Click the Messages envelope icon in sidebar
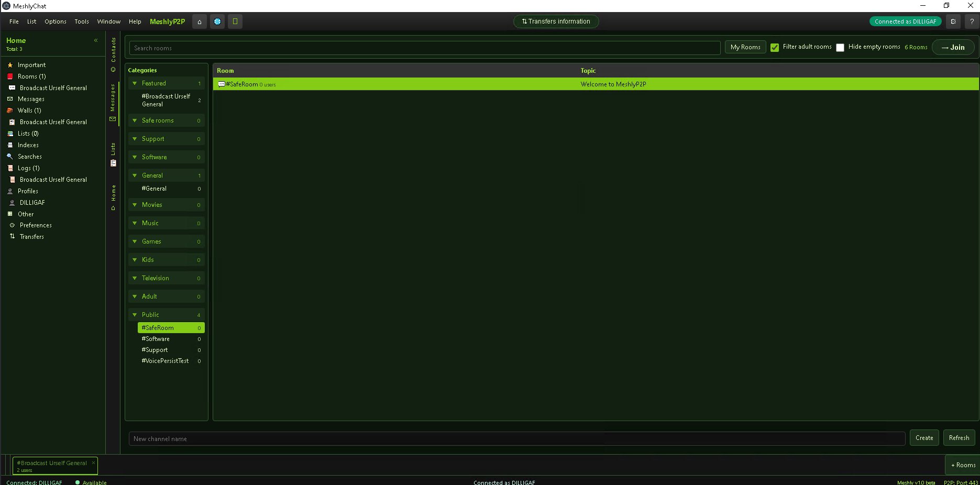Screen dimensions: 980x485 pyautogui.click(x=10, y=99)
